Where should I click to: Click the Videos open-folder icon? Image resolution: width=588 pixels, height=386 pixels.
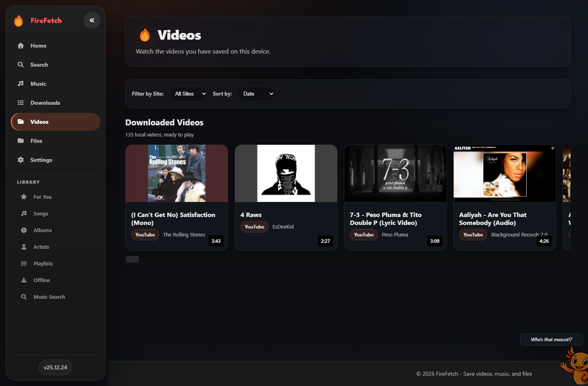(x=21, y=122)
